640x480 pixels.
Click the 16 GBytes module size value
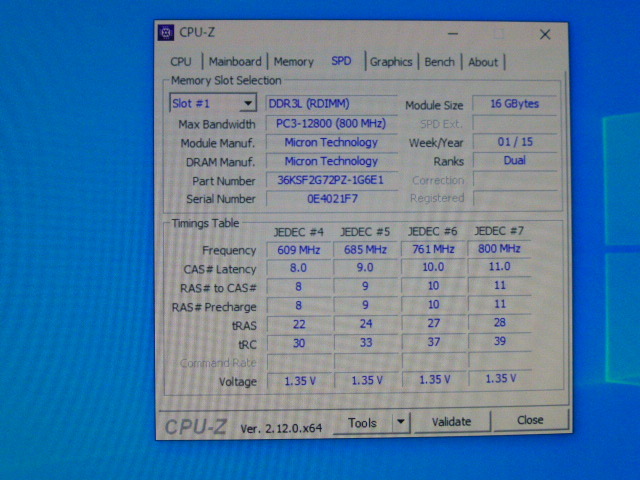514,104
